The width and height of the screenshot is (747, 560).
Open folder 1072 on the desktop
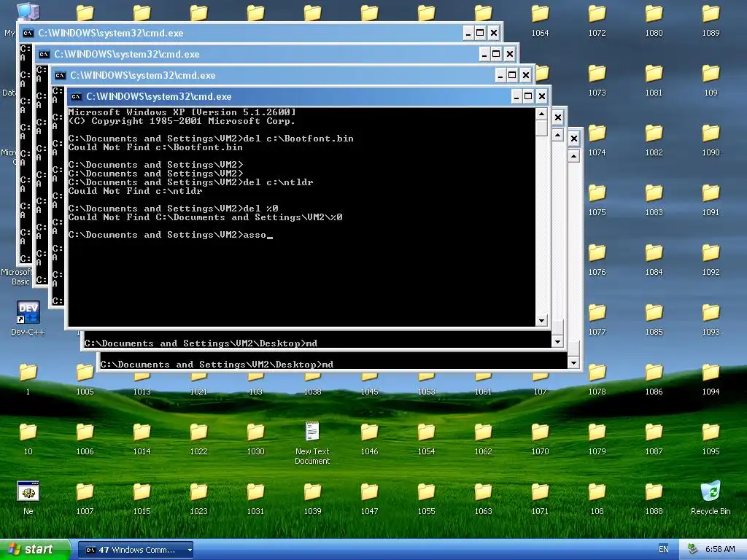(597, 13)
